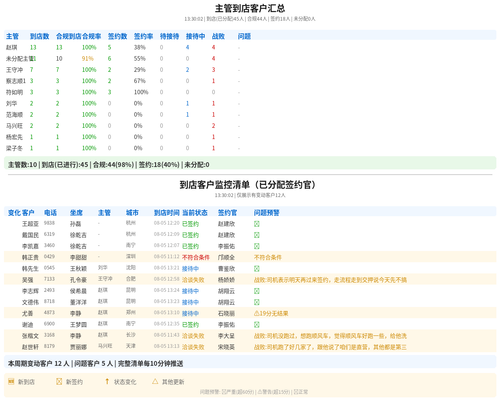Click the 变化 column header

pyautogui.click(x=14, y=213)
